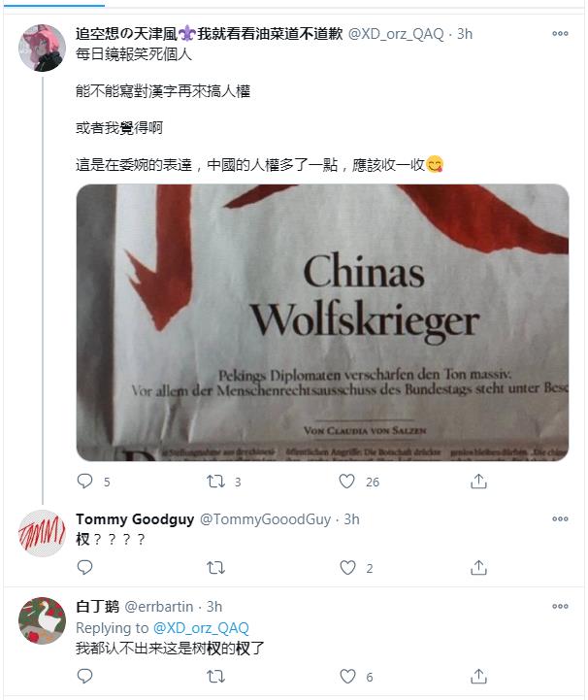
Task: Open the pink-haired anime avatar profile
Action: (x=42, y=48)
